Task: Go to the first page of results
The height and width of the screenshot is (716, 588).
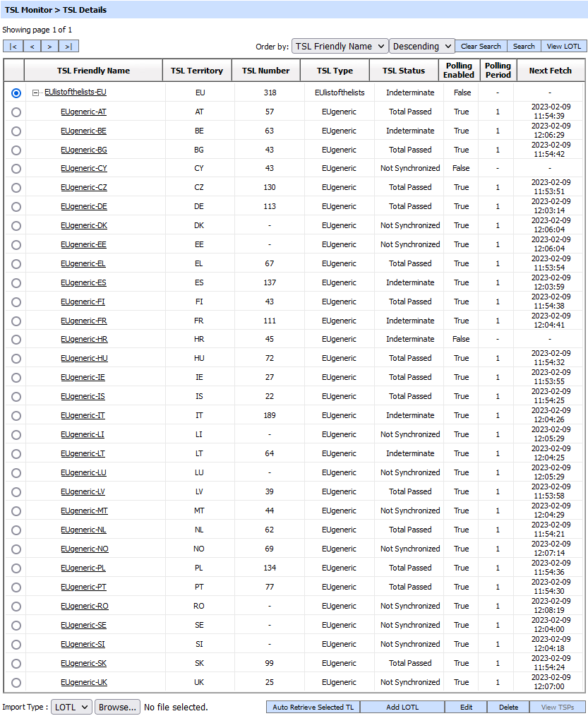Action: point(13,47)
